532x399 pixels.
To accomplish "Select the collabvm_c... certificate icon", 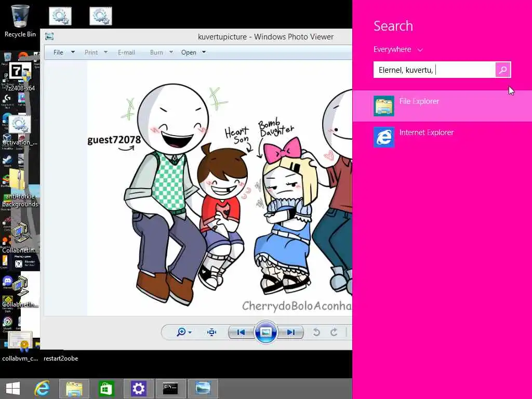I will pyautogui.click(x=20, y=346).
